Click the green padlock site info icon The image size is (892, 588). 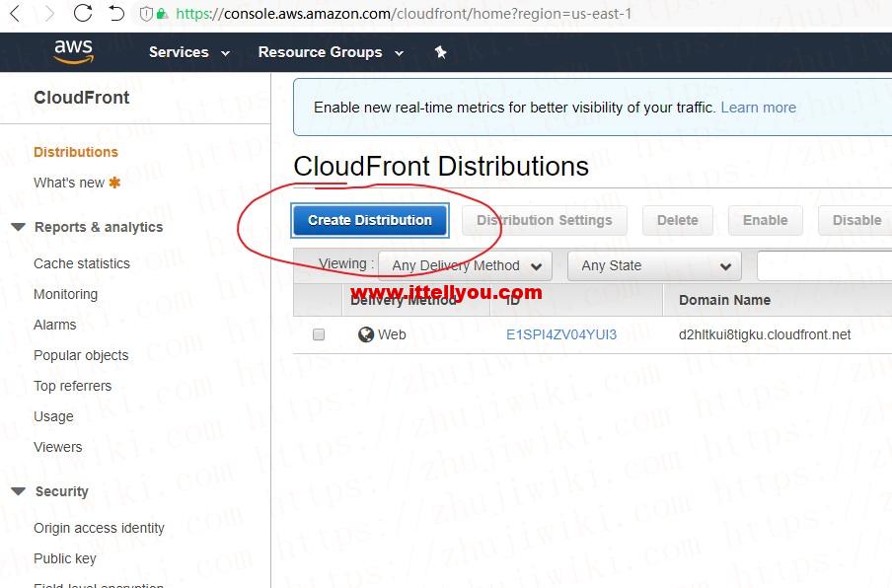162,14
